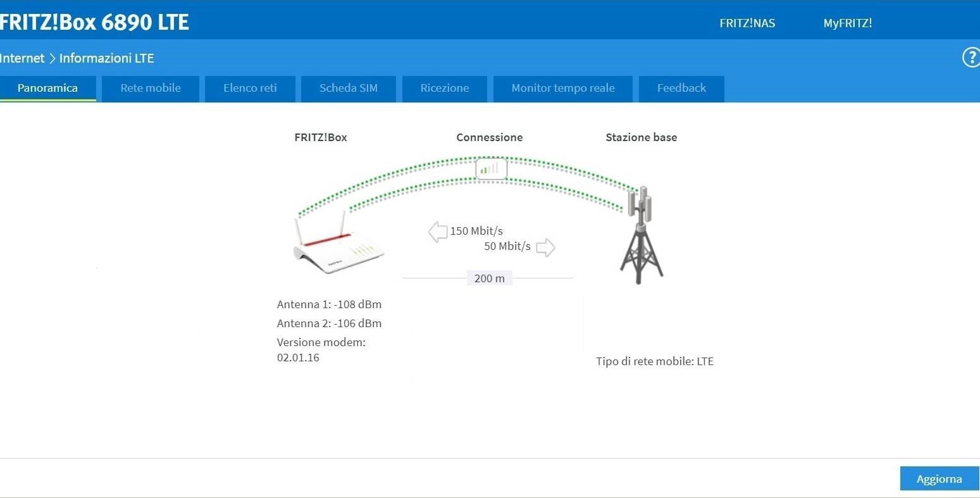Open the Monitor tempo reale tab
980x498 pixels.
[x=563, y=89]
